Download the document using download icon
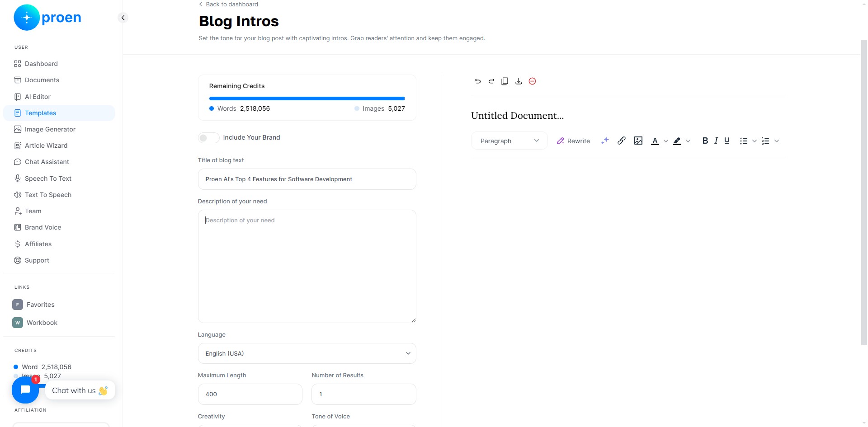The image size is (868, 427). (x=519, y=81)
